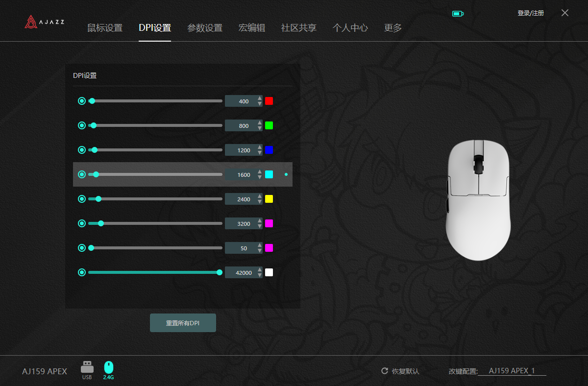Viewport: 588px width, 386px height.
Task: Open the 参数设置 tab
Action: tap(205, 28)
